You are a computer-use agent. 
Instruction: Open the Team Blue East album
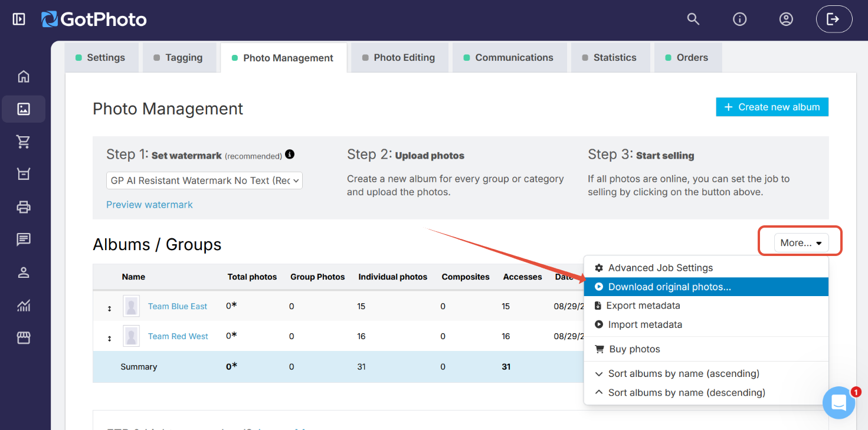point(178,306)
